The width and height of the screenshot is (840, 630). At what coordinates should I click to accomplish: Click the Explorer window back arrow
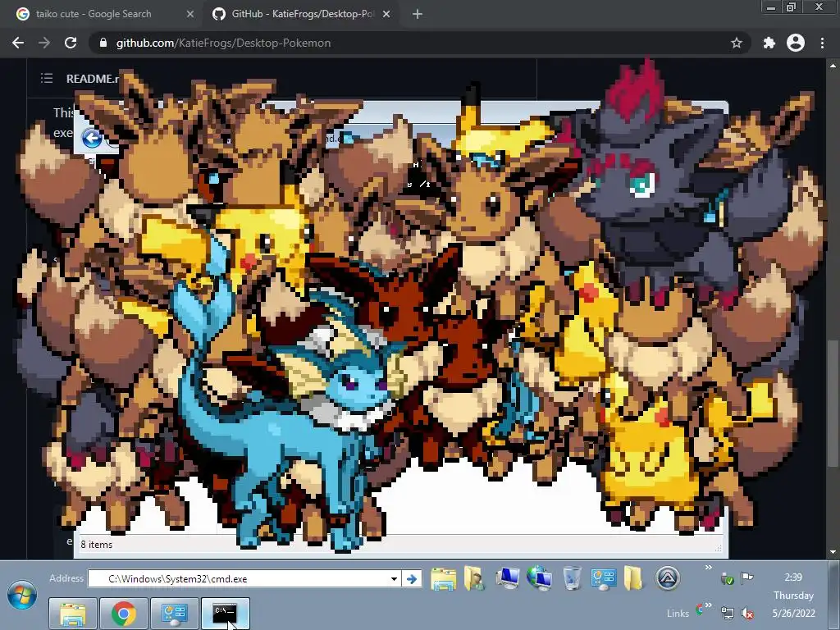coord(92,138)
